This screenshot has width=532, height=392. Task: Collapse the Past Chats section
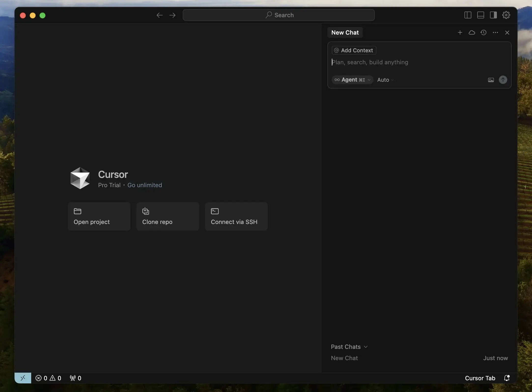[349, 347]
